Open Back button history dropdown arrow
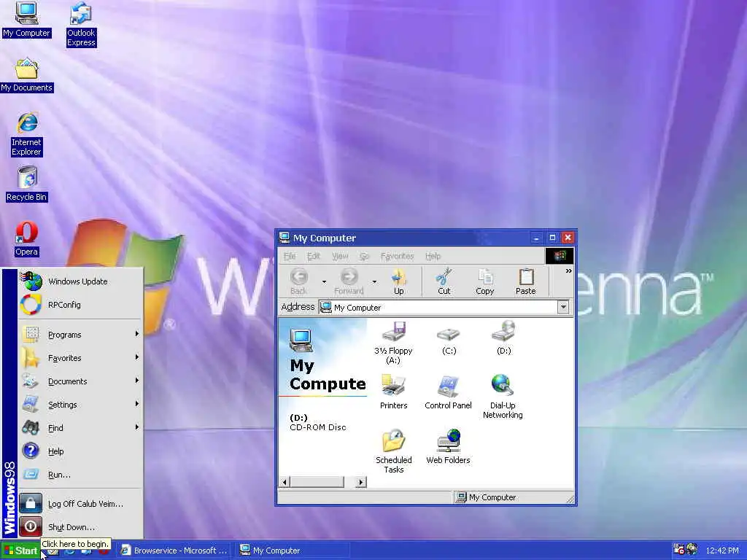This screenshot has width=747, height=560. click(325, 282)
